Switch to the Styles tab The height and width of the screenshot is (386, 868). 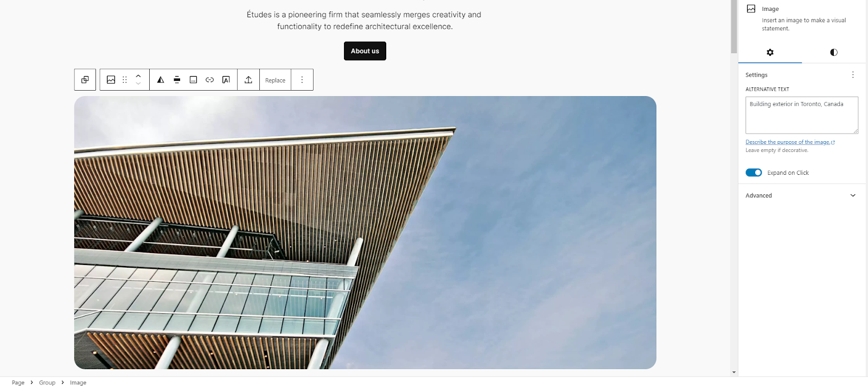[834, 53]
